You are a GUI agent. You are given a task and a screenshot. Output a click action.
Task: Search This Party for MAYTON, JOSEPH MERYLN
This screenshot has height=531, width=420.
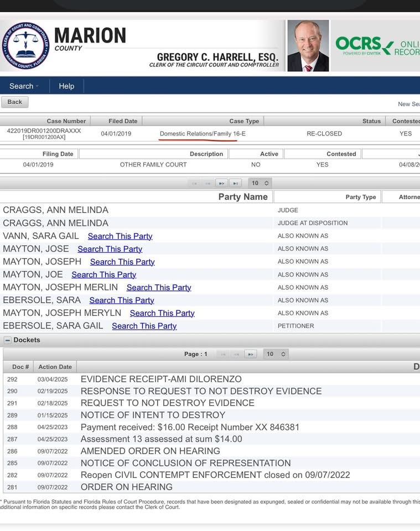[x=162, y=313]
